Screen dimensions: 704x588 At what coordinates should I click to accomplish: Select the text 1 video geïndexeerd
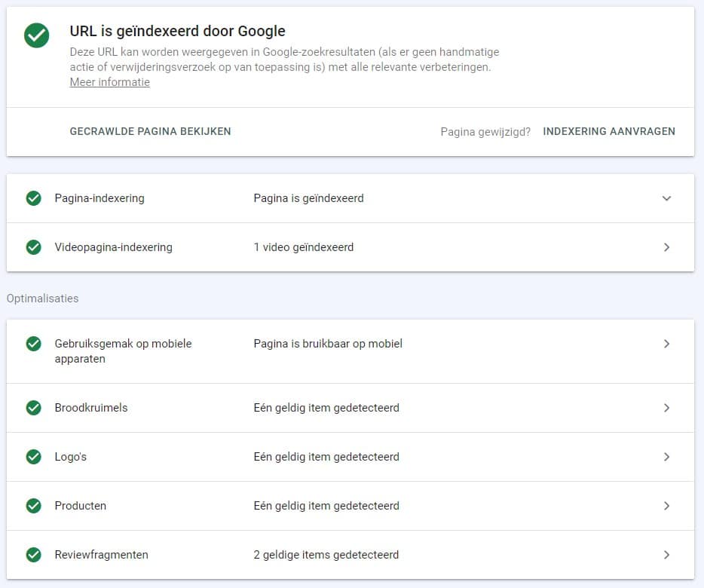(304, 247)
